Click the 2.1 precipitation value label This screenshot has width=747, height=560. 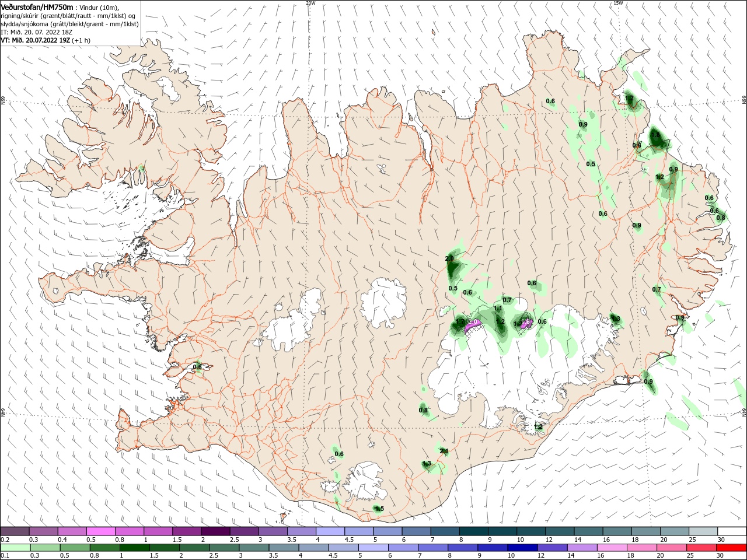pos(444,451)
